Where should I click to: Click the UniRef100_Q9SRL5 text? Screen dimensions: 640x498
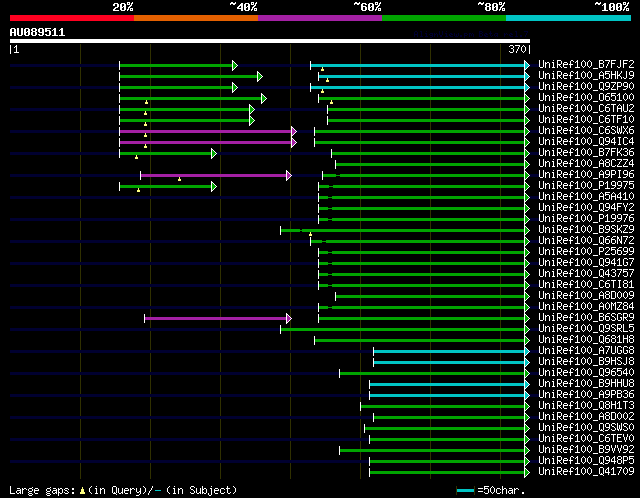(x=586, y=329)
